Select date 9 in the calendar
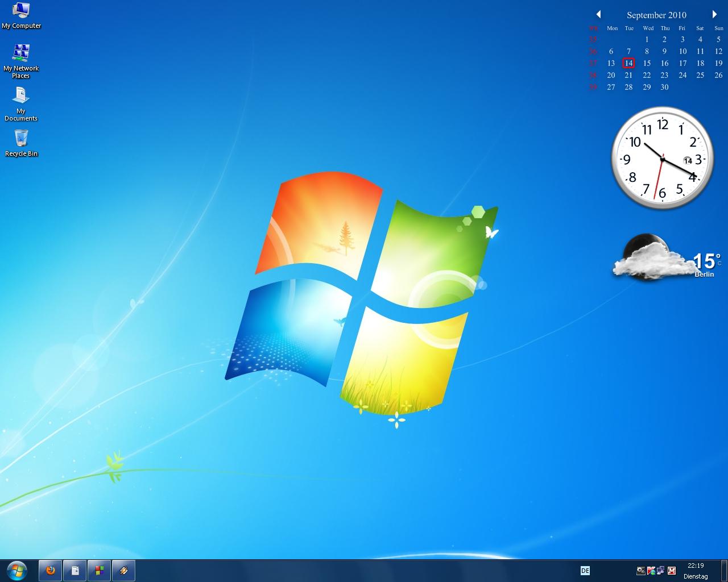The height and width of the screenshot is (582, 728). [664, 51]
